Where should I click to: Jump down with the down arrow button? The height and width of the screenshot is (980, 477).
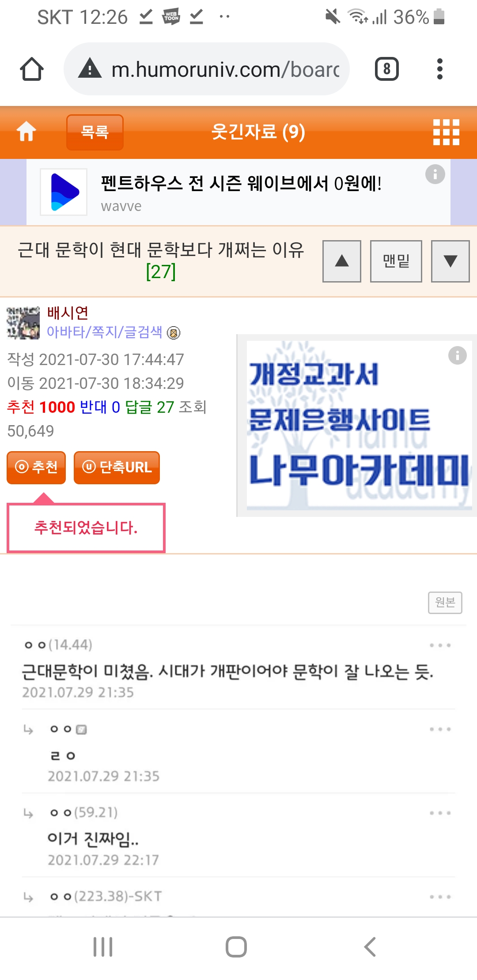click(x=450, y=261)
